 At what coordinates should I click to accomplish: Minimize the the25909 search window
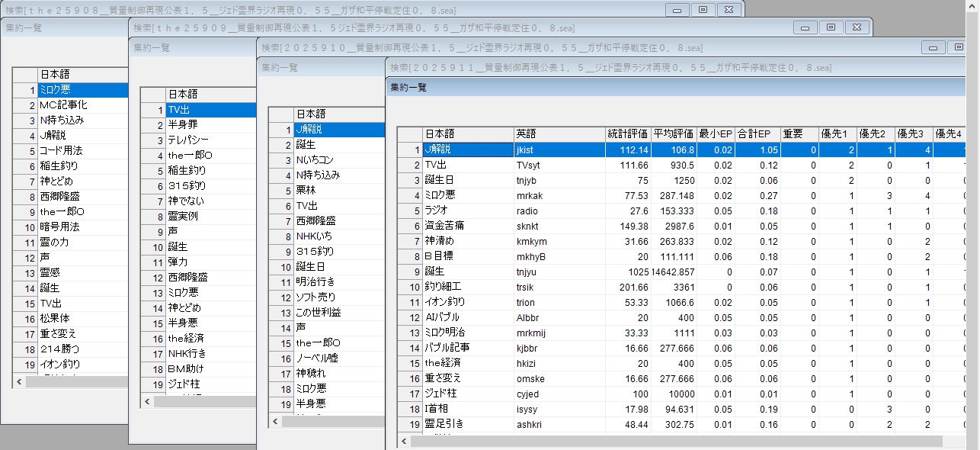tap(805, 27)
